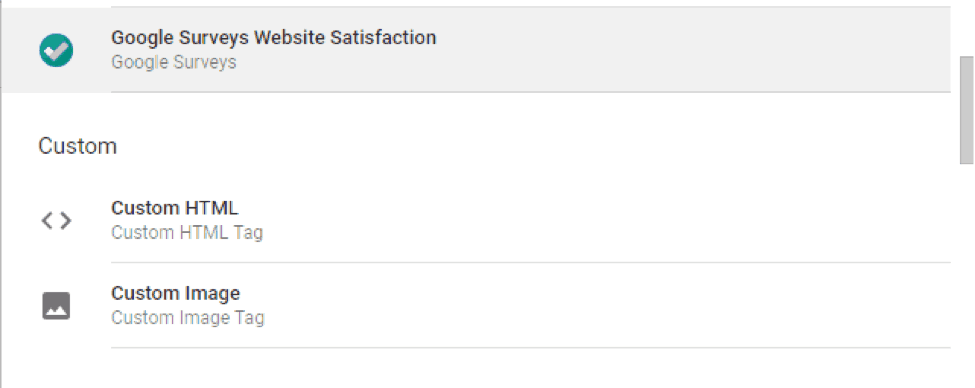Screen dimensions: 975x388
Task: Click the Google Surveys teal checkmark icon
Action: click(x=56, y=50)
